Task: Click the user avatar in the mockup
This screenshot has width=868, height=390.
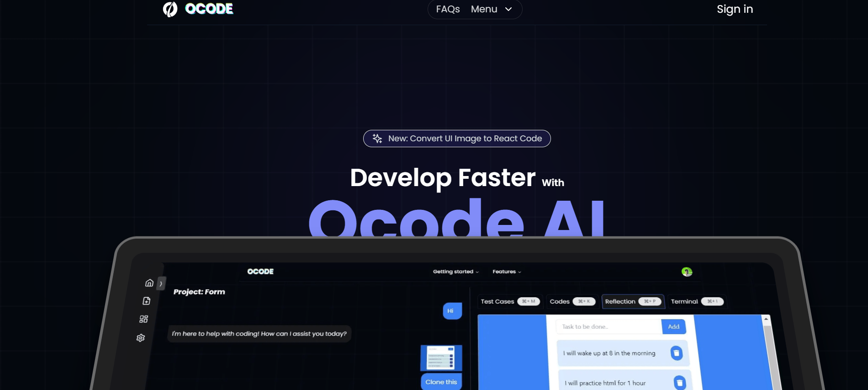Action: tap(687, 272)
